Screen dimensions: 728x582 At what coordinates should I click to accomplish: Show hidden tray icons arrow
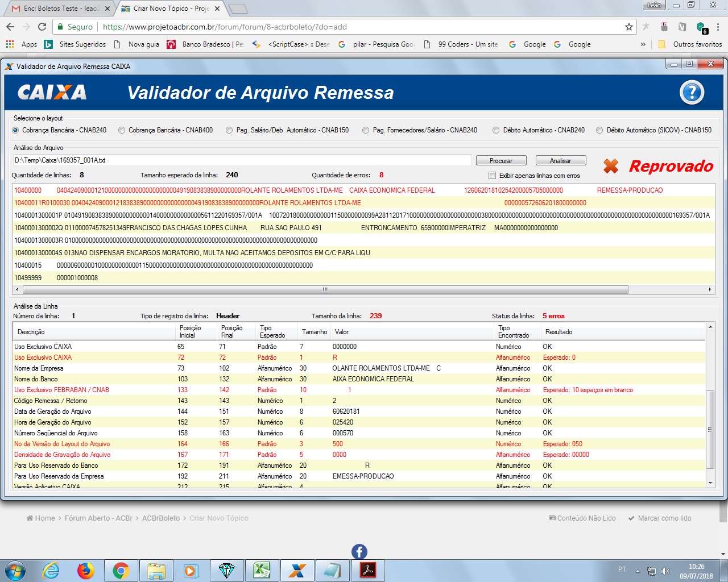[x=638, y=571]
